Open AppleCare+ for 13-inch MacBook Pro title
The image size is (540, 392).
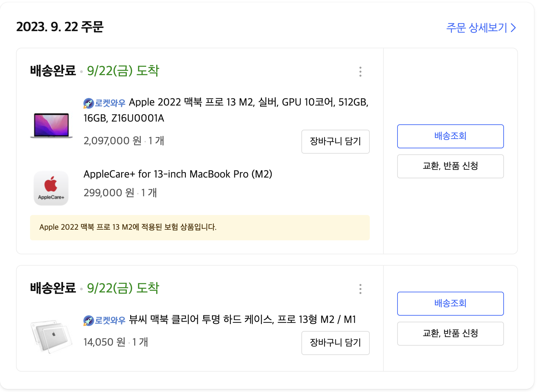[x=178, y=174]
